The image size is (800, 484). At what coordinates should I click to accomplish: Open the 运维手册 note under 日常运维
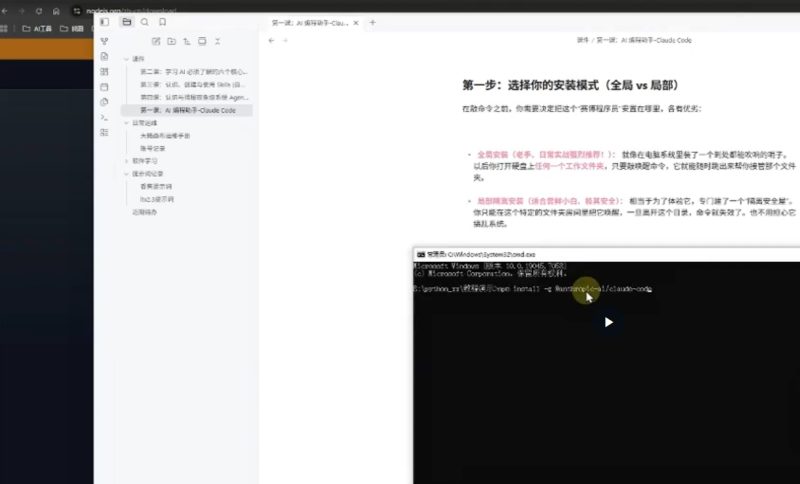[165, 136]
